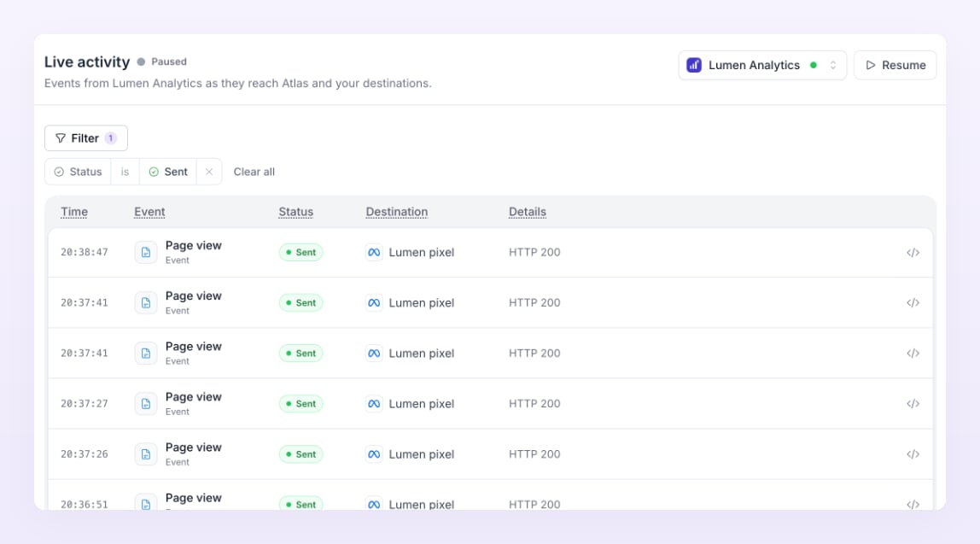Screen dimensions: 980x544
Task: Click the 20:36:51 timestamp
Action: 85,504
